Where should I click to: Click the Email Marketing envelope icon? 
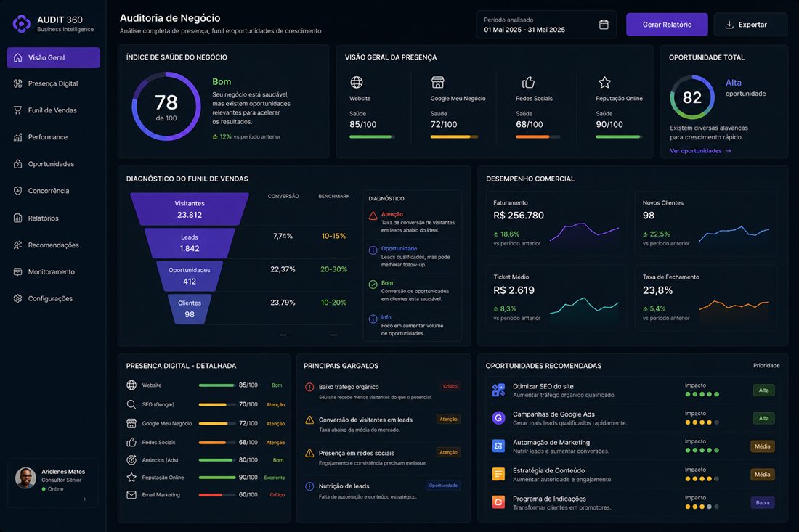click(x=131, y=495)
